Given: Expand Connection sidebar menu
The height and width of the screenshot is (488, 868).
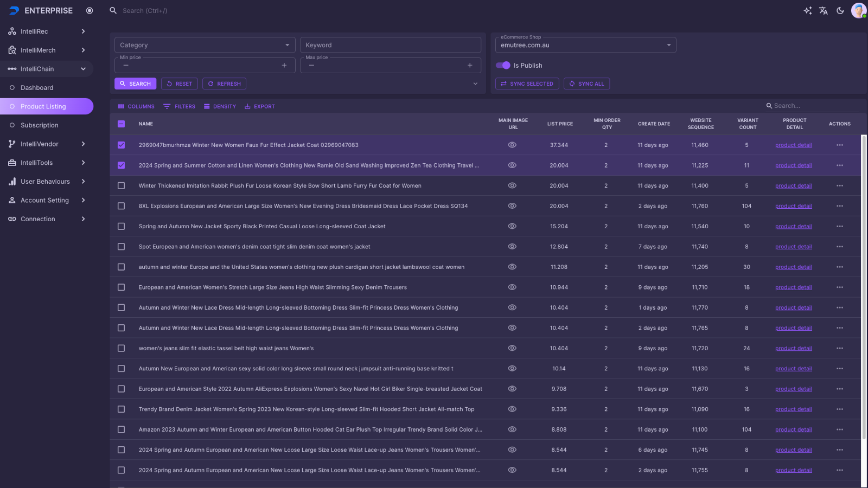Looking at the screenshot, I should [47, 219].
